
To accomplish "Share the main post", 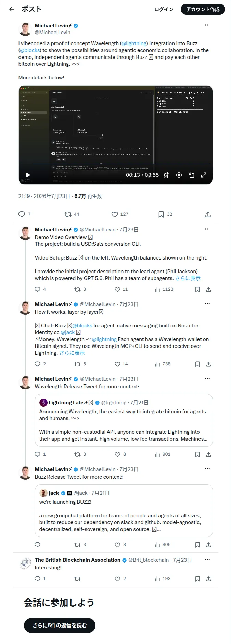I will 208,214.
